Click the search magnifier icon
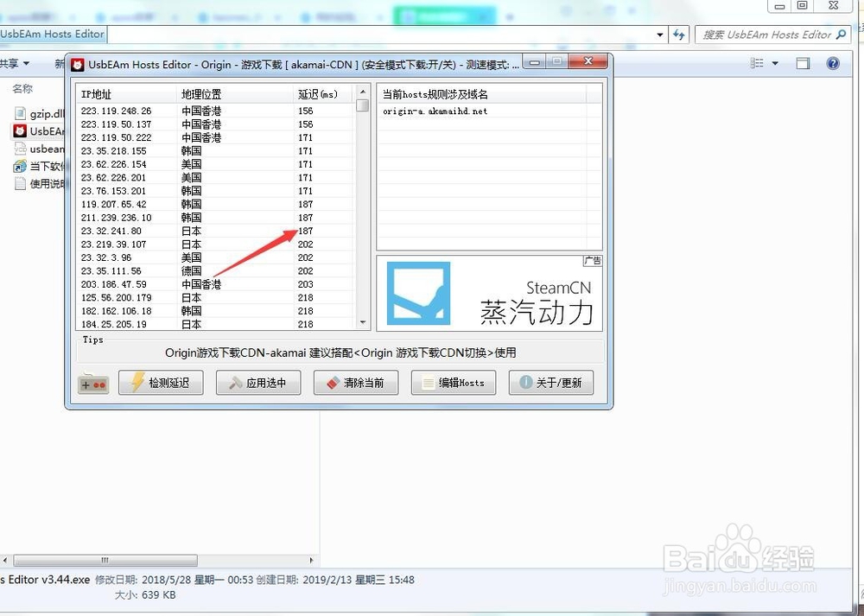 842,35
